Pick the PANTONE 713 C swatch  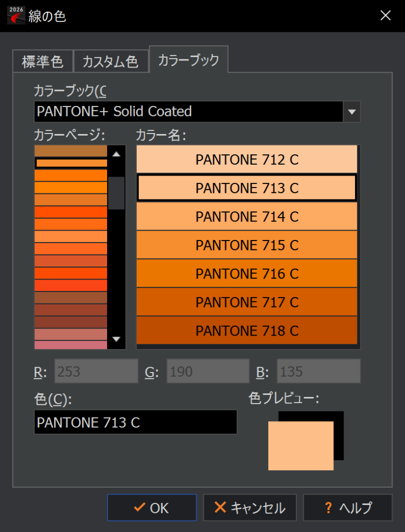[x=247, y=188]
